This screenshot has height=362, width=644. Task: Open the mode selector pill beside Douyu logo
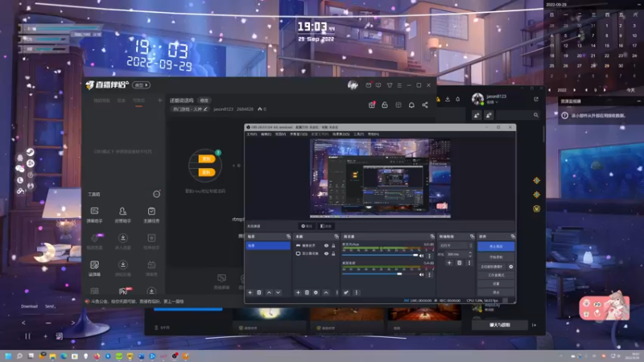tap(142, 85)
